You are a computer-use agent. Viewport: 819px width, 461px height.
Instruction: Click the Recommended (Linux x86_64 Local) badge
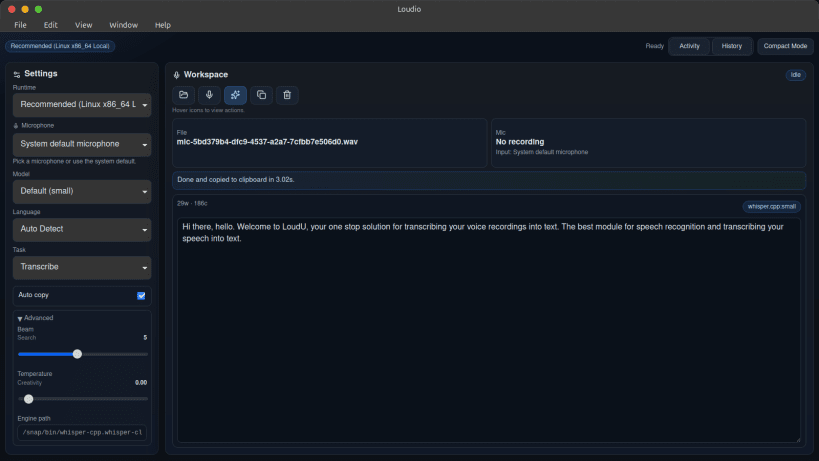(60, 46)
